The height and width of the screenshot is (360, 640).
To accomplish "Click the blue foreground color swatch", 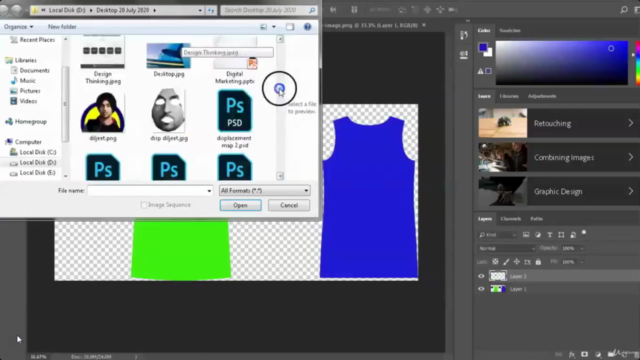I will [x=483, y=47].
